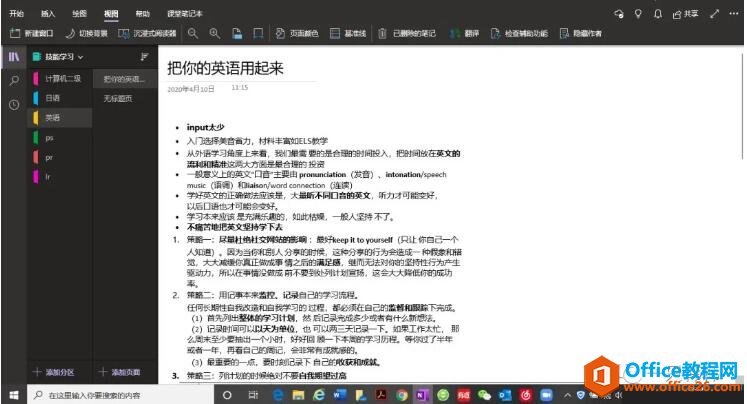Click the sync status cloud icon

[619, 14]
